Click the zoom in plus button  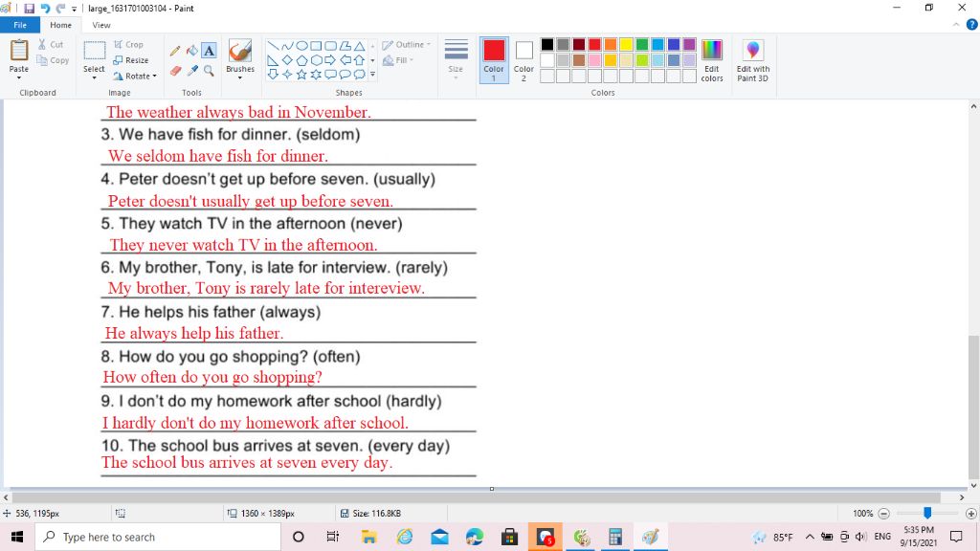point(970,514)
